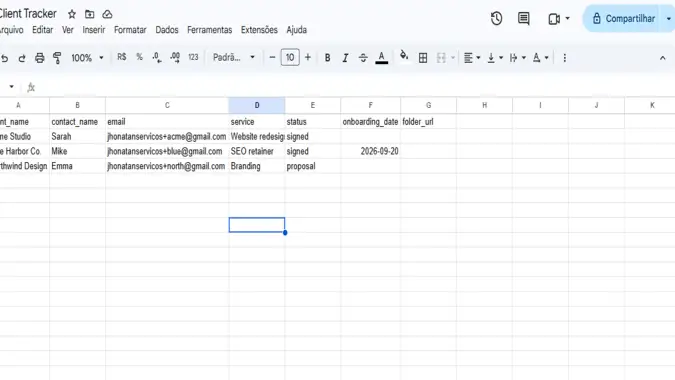Screen dimensions: 675x380
Task: Open the Formatar menu
Action: (130, 30)
